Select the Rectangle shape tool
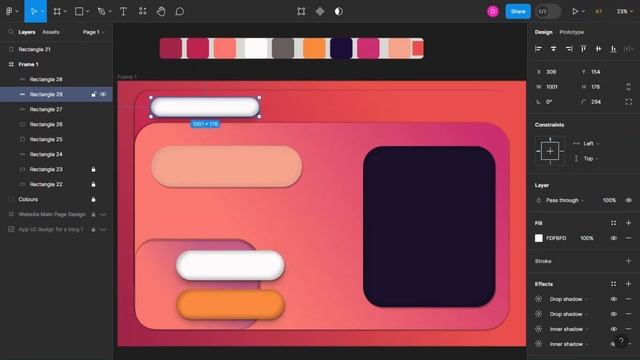The width and height of the screenshot is (640, 360). pos(79,11)
